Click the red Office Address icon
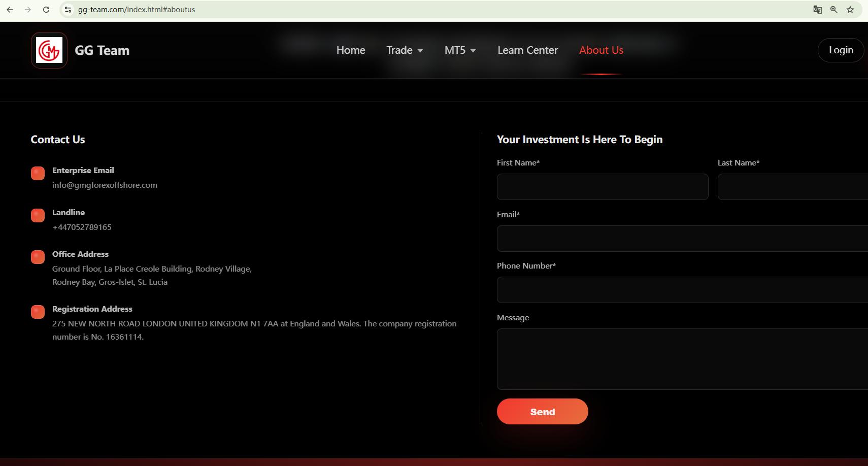This screenshot has height=466, width=868. (38, 257)
